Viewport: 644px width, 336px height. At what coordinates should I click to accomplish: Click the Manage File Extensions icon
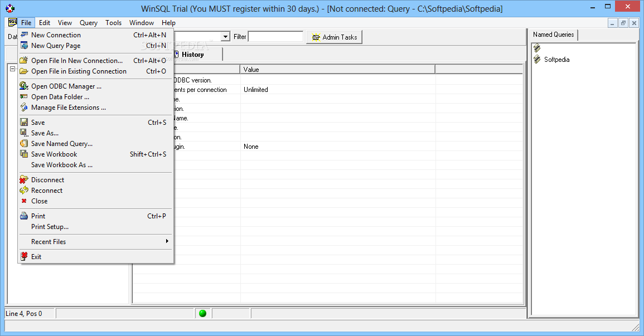coord(24,108)
